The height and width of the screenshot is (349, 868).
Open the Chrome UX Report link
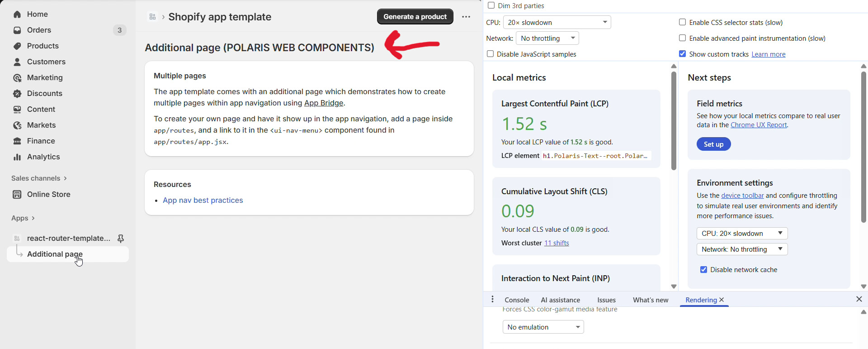coord(759,125)
